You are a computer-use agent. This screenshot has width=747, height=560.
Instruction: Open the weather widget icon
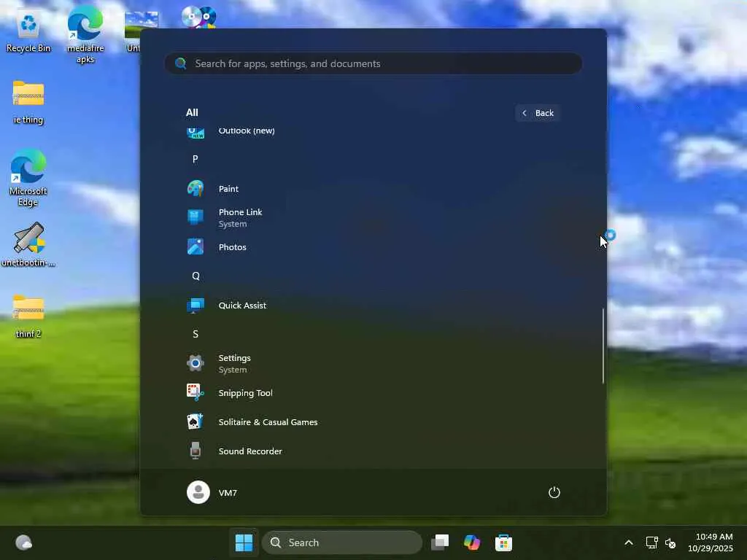(x=24, y=542)
